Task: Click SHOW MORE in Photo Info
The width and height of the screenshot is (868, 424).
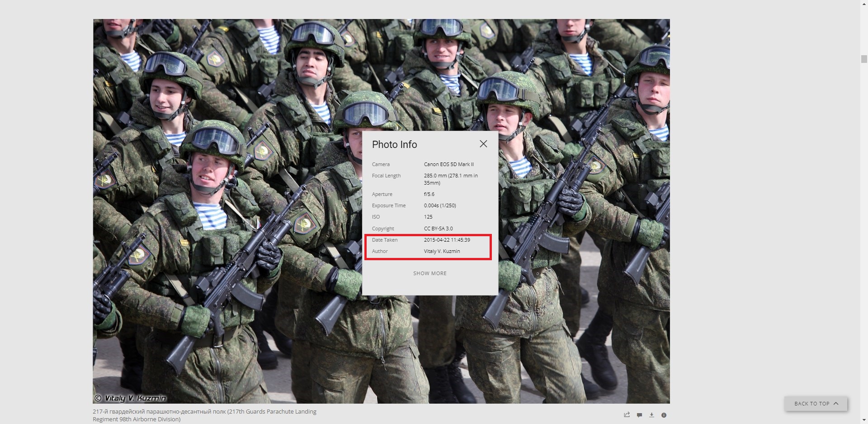Action: pyautogui.click(x=430, y=273)
